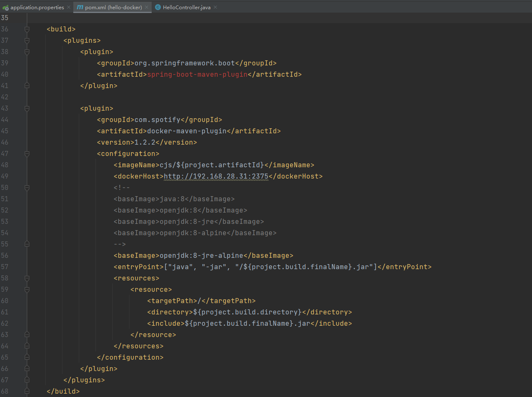The width and height of the screenshot is (532, 397).
Task: Collapse the <configuration> block at line 47
Action: coord(27,154)
